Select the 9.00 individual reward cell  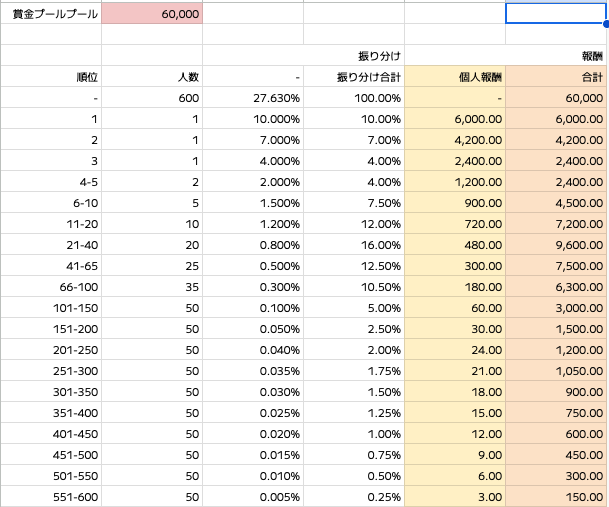coord(455,454)
